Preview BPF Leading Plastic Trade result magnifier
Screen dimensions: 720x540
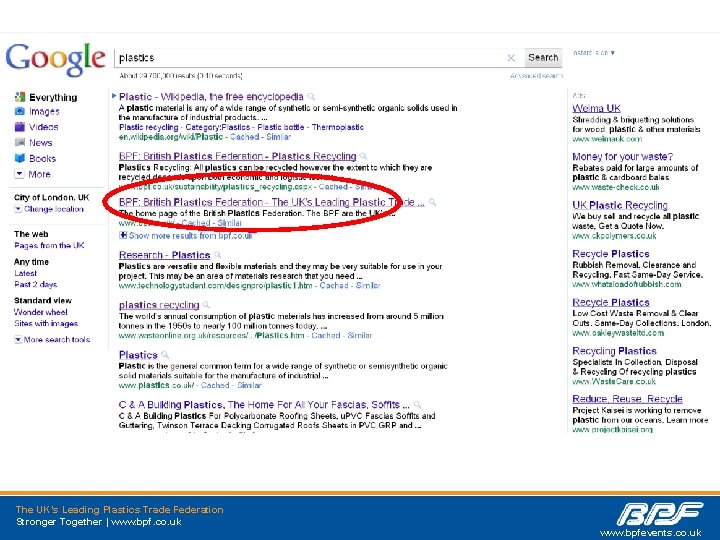click(x=432, y=202)
